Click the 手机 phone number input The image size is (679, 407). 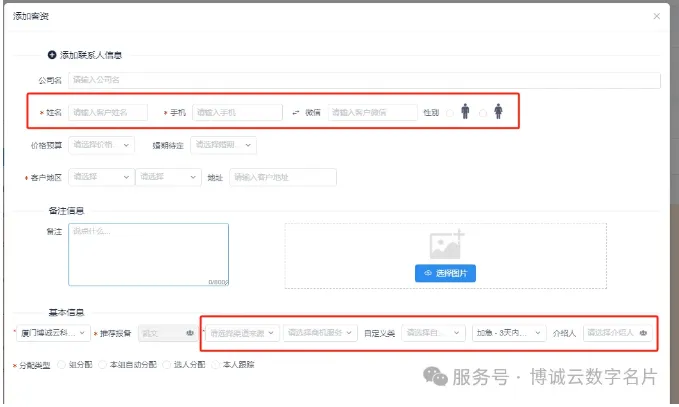237,113
